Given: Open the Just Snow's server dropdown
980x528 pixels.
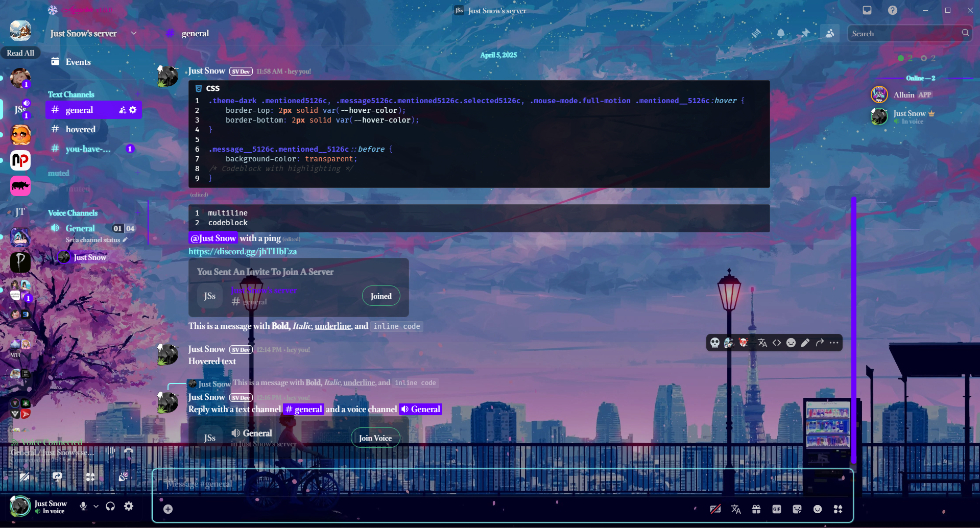Looking at the screenshot, I should [x=93, y=33].
